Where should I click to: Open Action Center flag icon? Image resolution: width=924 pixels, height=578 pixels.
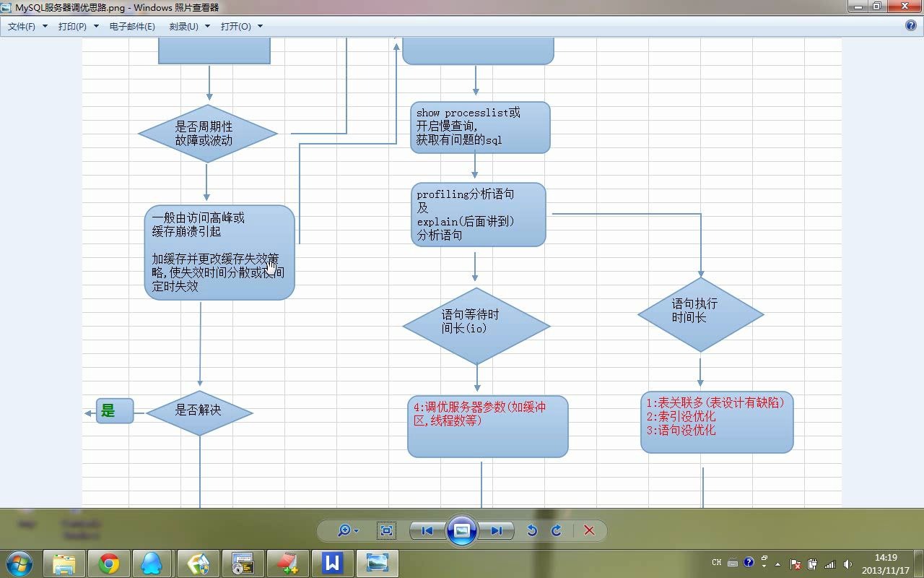(x=796, y=564)
